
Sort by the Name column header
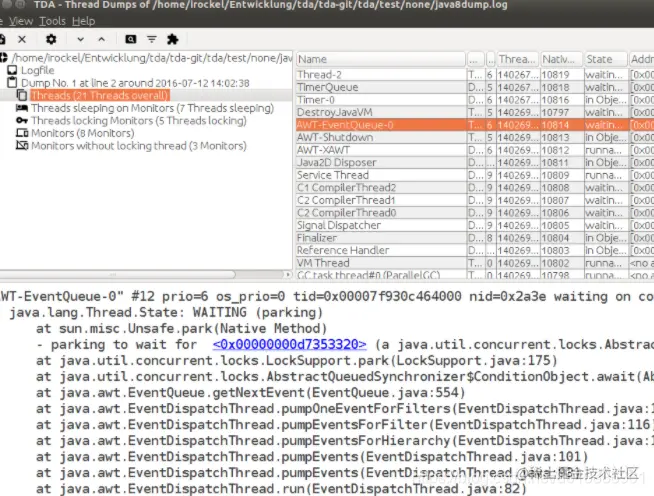point(381,59)
